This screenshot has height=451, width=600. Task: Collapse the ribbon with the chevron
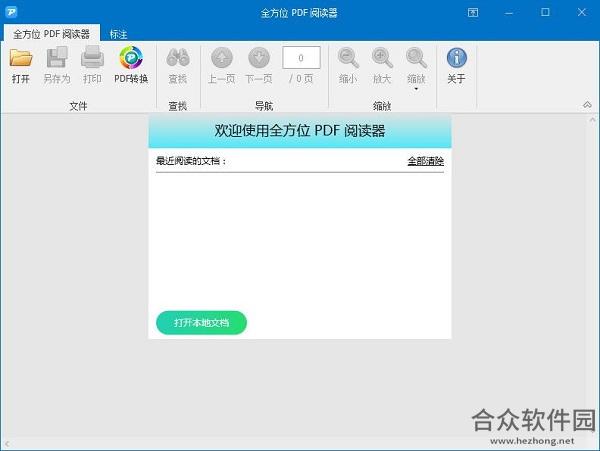pyautogui.click(x=587, y=104)
